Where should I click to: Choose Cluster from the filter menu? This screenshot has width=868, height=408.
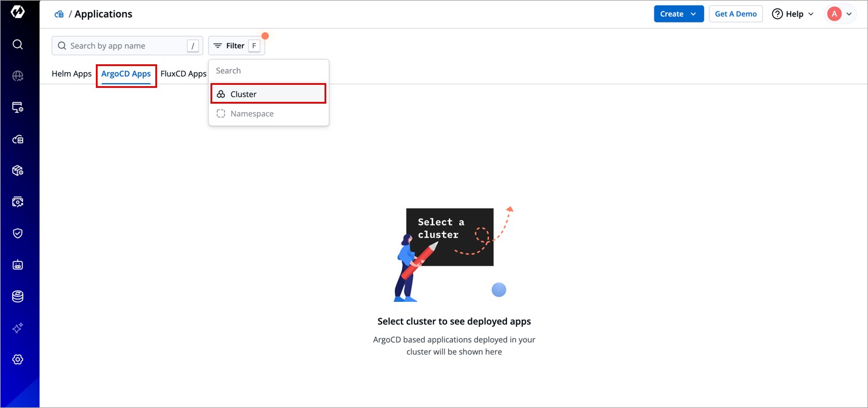[x=268, y=94]
